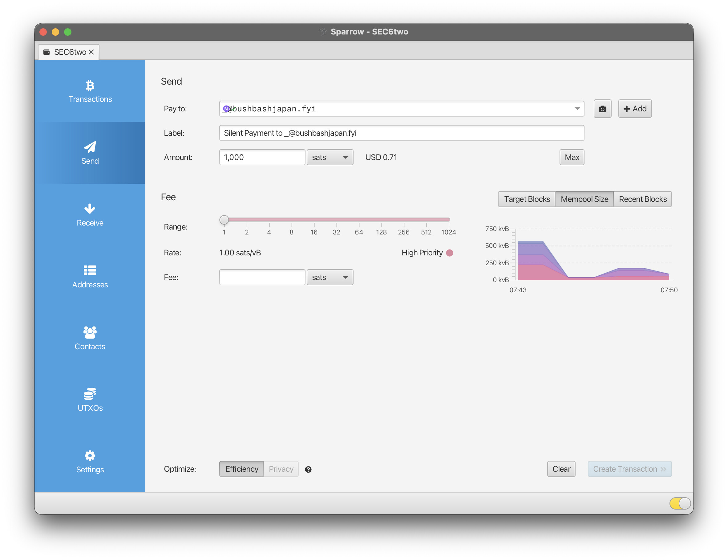Expand the Pay to address dropdown
Viewport: 728px width, 560px height.
click(577, 109)
